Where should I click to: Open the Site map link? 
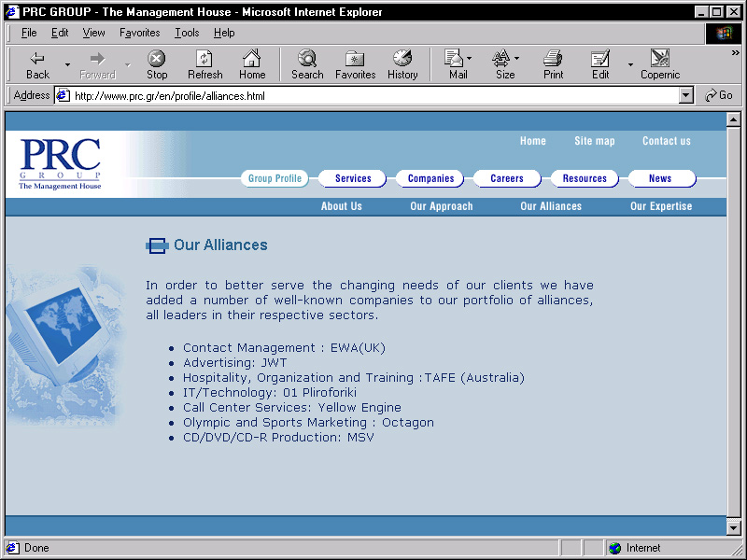coord(595,141)
